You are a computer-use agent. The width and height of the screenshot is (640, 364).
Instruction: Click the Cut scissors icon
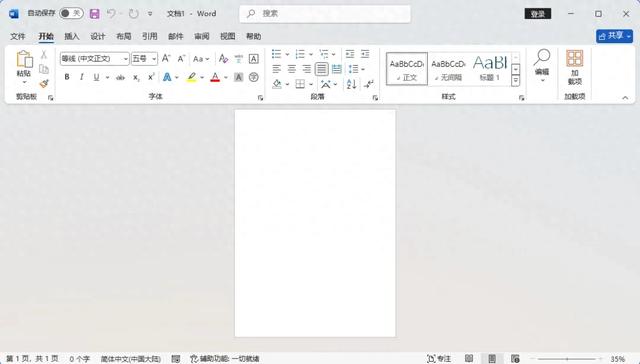(x=44, y=55)
